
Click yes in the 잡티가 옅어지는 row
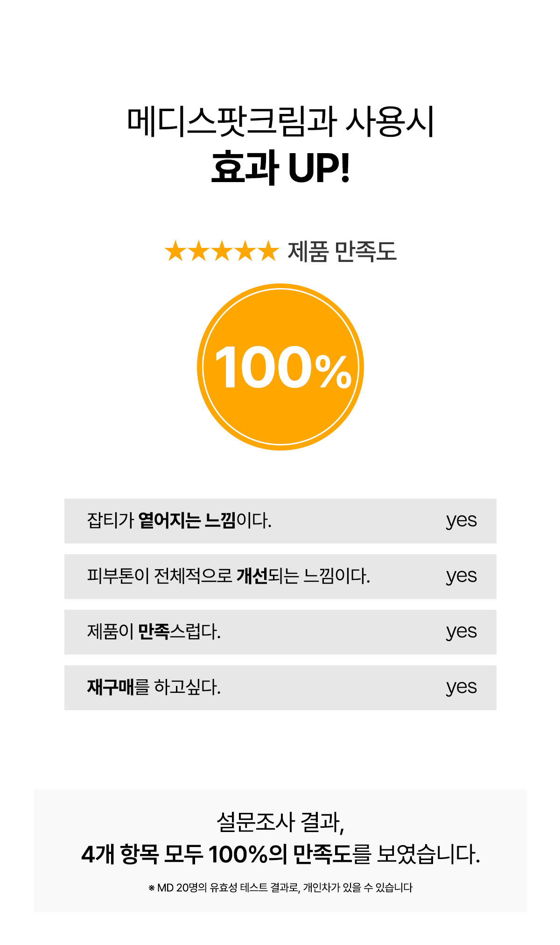pos(461,521)
